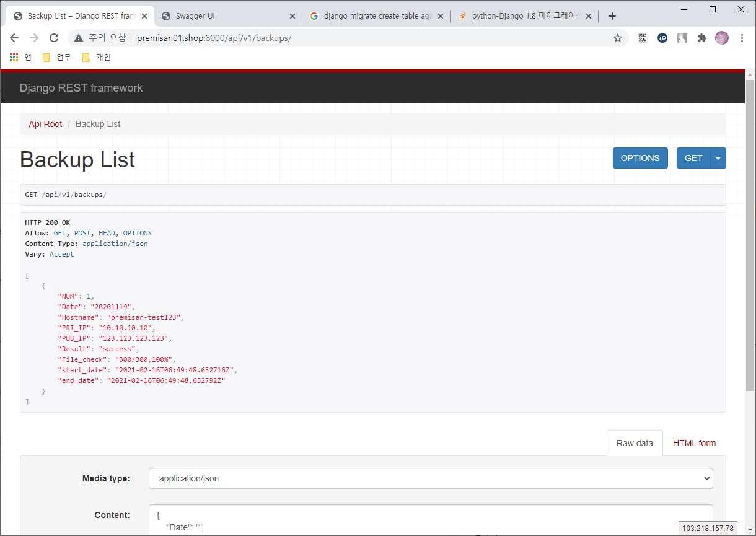This screenshot has height=536, width=756.
Task: Switch to the django migrate create table tab
Action: point(376,16)
